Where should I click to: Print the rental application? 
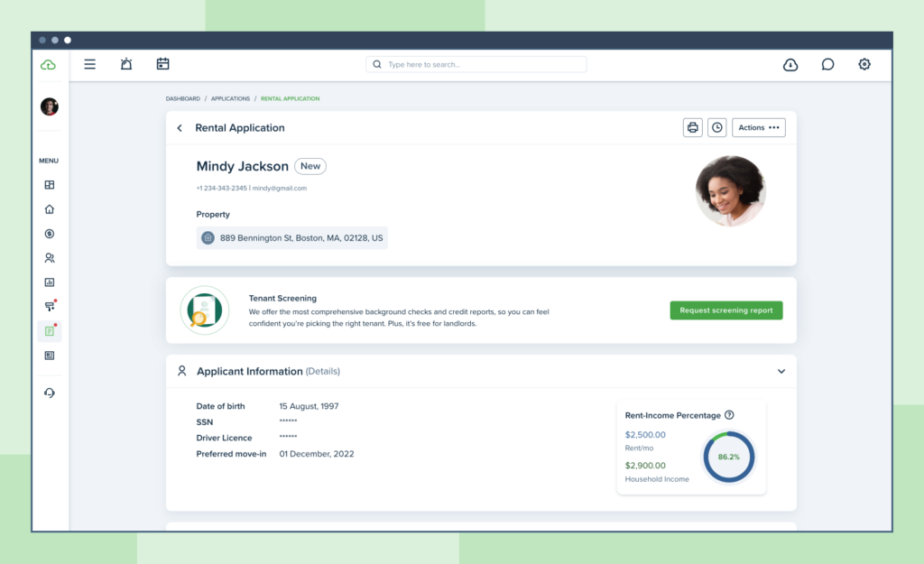692,127
